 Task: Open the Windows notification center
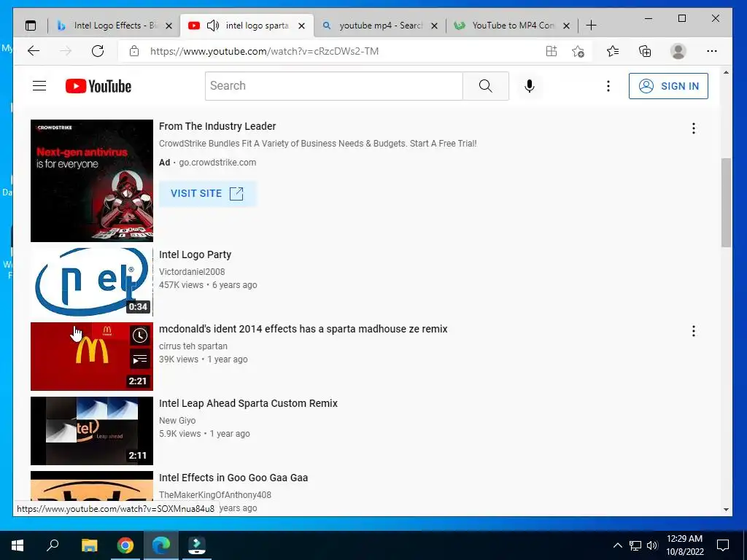pyautogui.click(x=723, y=545)
